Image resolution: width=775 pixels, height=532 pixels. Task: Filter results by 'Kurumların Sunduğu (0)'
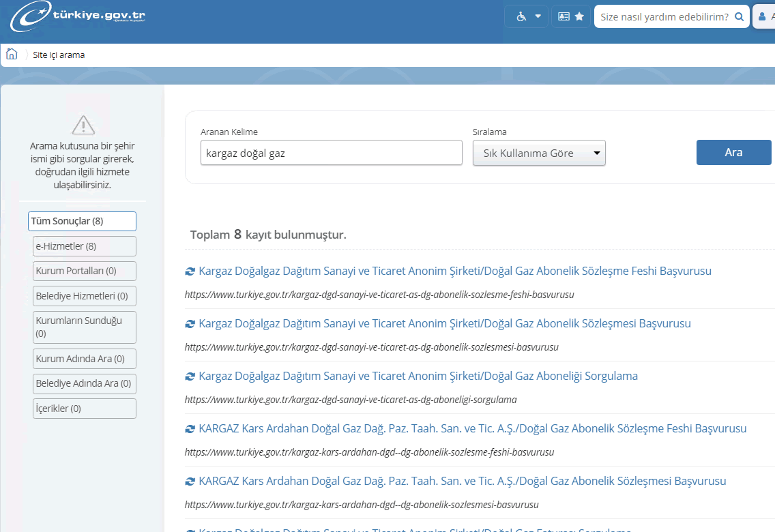click(x=85, y=327)
